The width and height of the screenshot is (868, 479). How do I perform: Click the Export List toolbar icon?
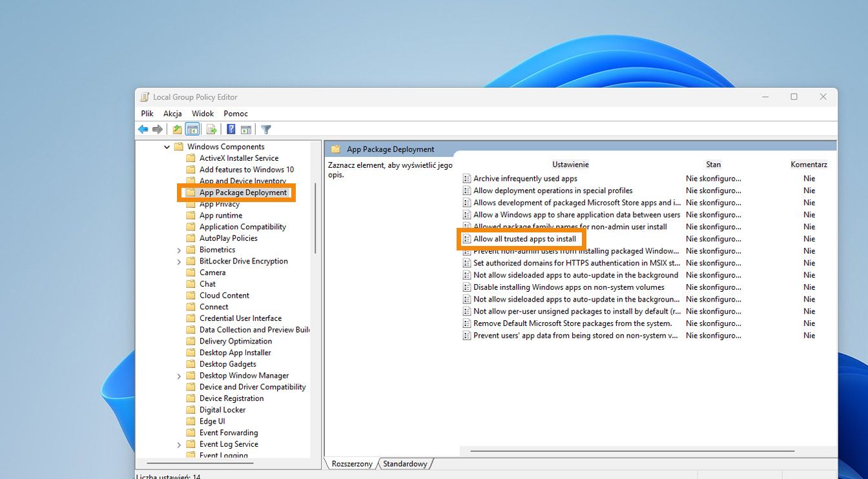point(211,129)
